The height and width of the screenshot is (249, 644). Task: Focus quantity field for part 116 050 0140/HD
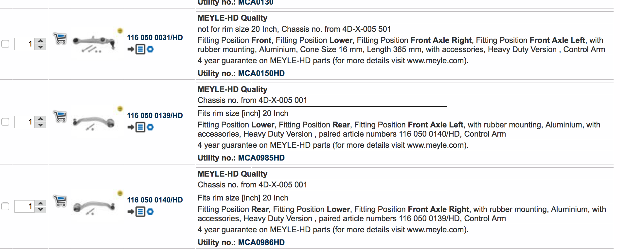click(25, 206)
